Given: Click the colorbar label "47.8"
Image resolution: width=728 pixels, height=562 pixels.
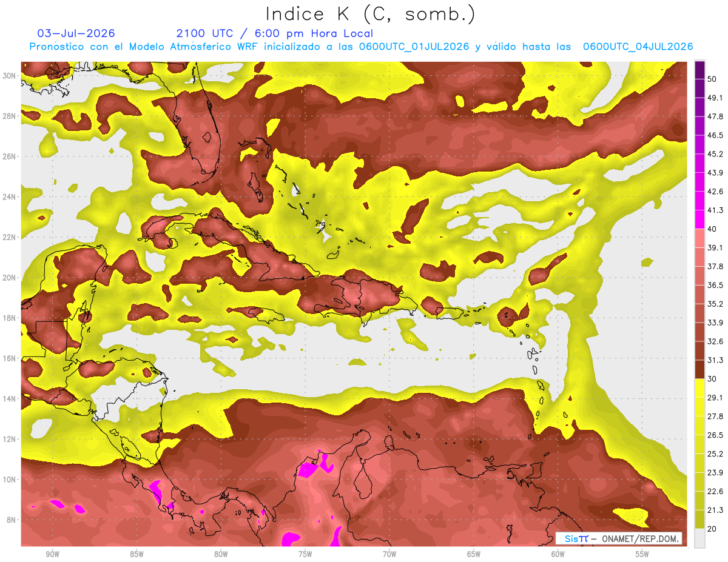Looking at the screenshot, I should click(715, 116).
